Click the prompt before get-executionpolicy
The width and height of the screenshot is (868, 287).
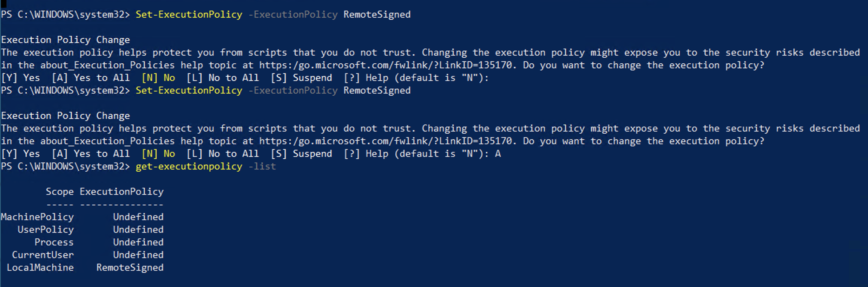tap(66, 166)
